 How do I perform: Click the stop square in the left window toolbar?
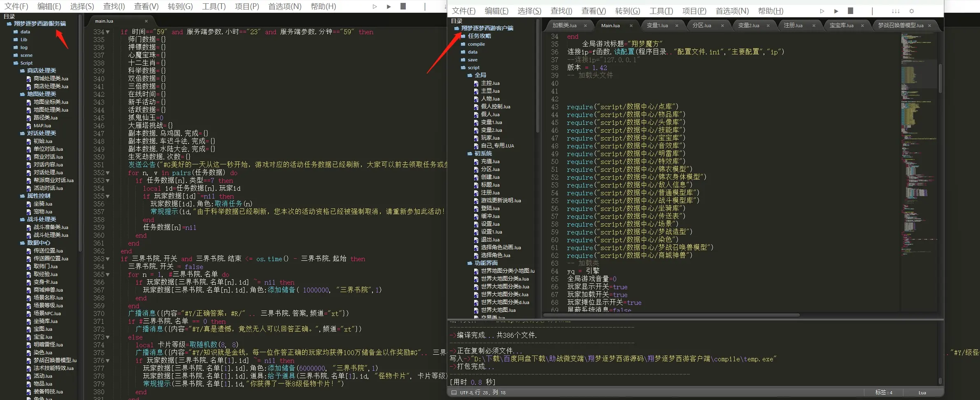click(403, 6)
